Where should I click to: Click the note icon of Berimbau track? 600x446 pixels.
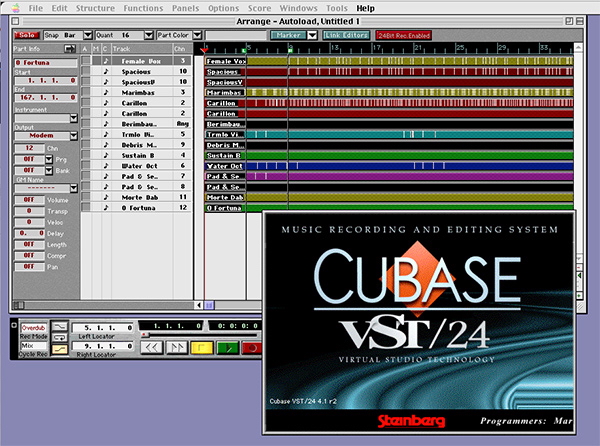click(x=106, y=124)
